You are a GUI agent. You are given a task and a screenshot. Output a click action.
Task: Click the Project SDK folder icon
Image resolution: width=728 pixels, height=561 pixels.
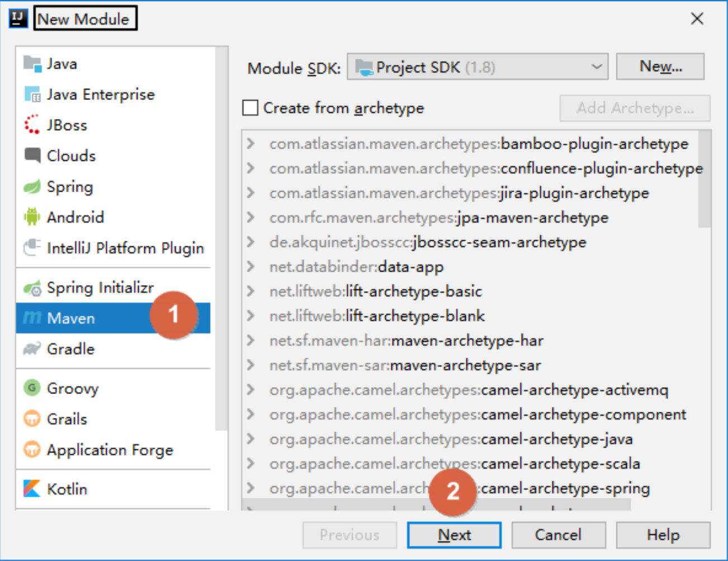[x=365, y=68]
